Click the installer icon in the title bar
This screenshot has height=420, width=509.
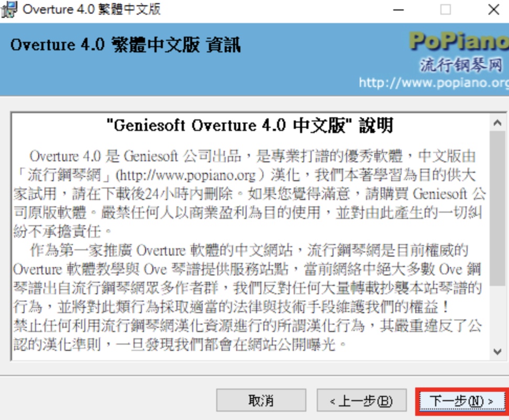[9, 10]
